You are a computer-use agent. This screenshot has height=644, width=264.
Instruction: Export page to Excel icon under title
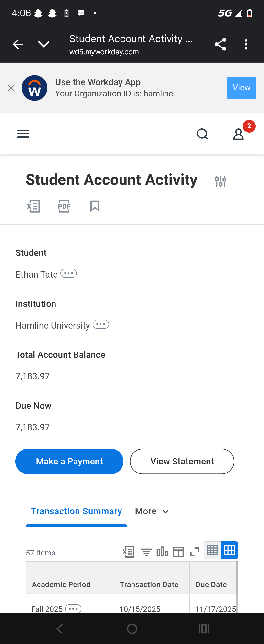(33, 206)
